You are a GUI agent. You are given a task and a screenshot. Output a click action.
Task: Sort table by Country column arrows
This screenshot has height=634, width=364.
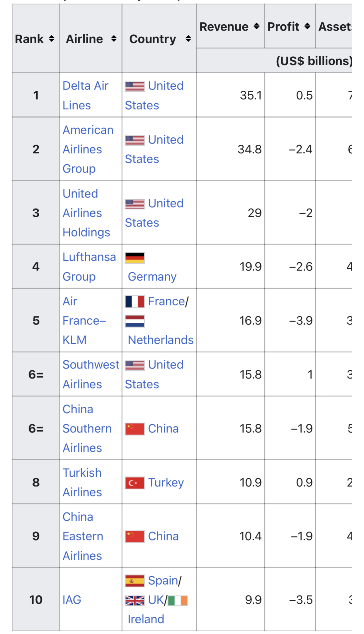tap(188, 39)
